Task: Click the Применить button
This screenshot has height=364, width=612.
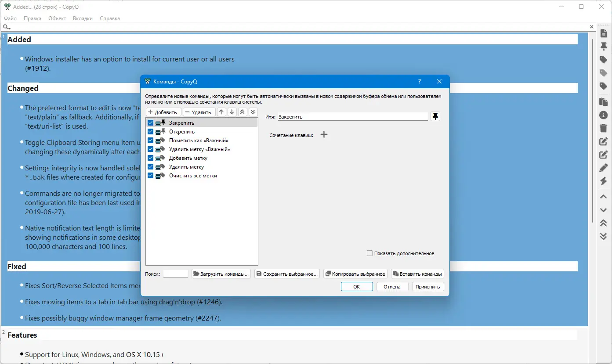Action: 428,287
